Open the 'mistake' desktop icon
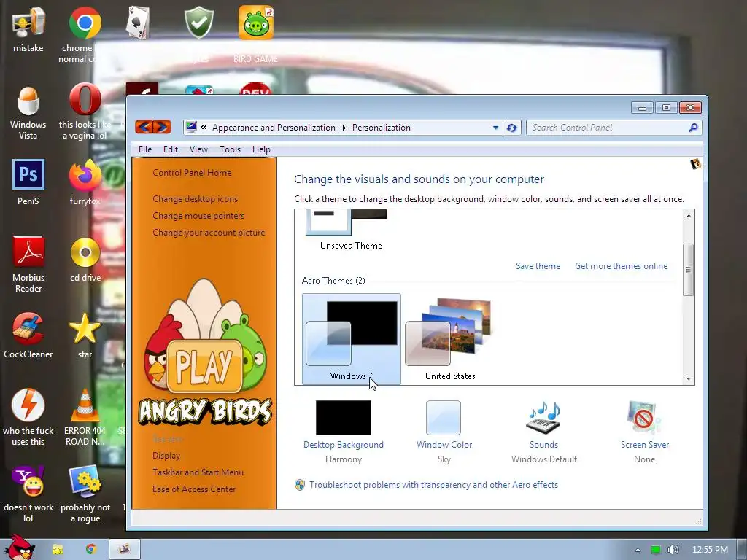The image size is (747, 560). point(28,23)
